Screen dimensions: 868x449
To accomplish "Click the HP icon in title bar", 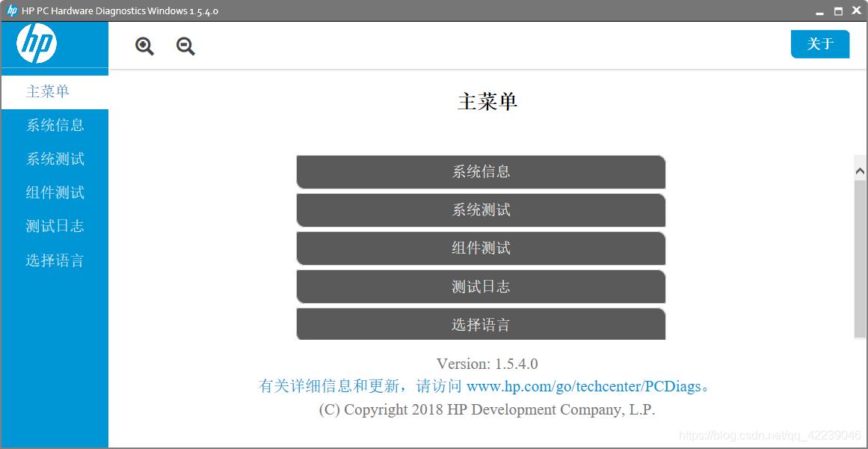I will click(12, 10).
